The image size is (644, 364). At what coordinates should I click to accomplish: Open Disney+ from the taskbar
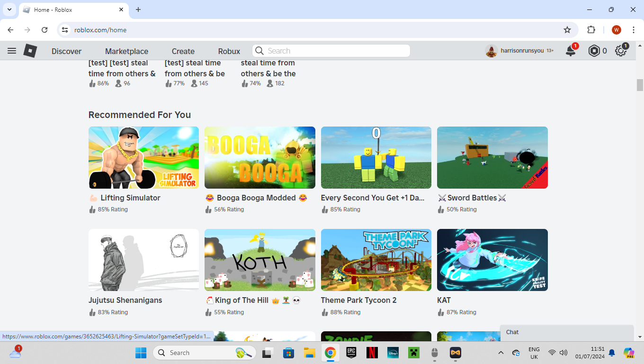pyautogui.click(x=393, y=353)
